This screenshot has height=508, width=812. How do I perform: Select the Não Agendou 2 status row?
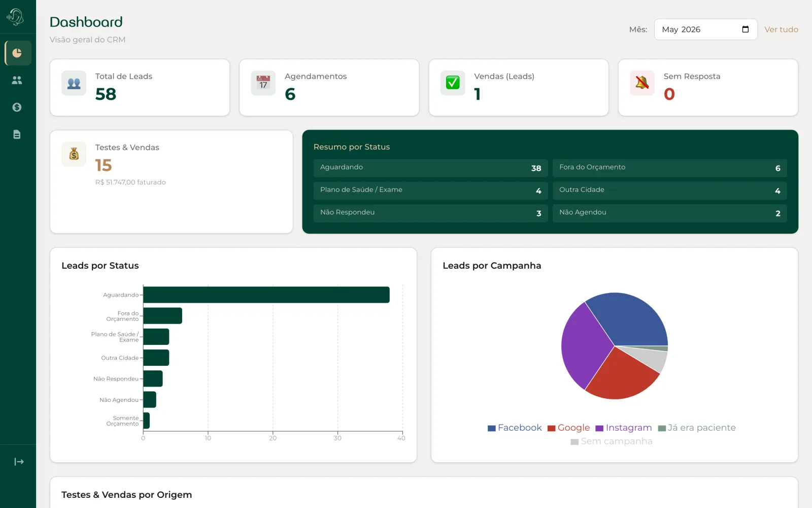tap(669, 213)
